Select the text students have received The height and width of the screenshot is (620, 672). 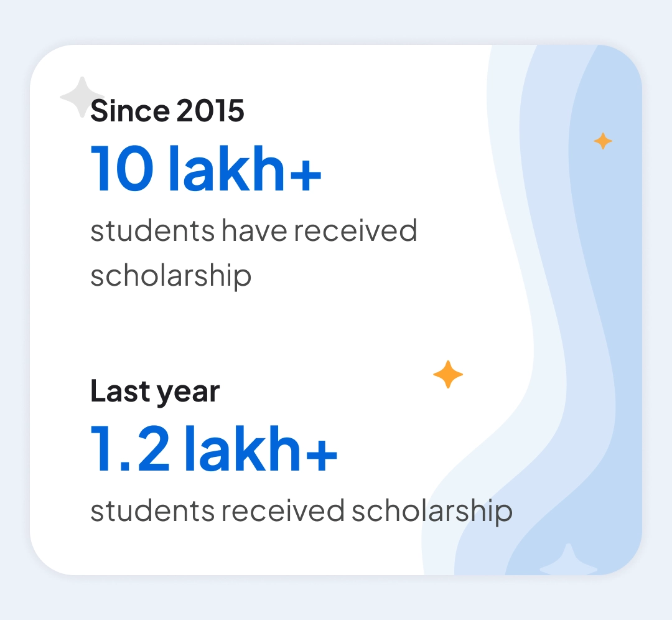(253, 231)
